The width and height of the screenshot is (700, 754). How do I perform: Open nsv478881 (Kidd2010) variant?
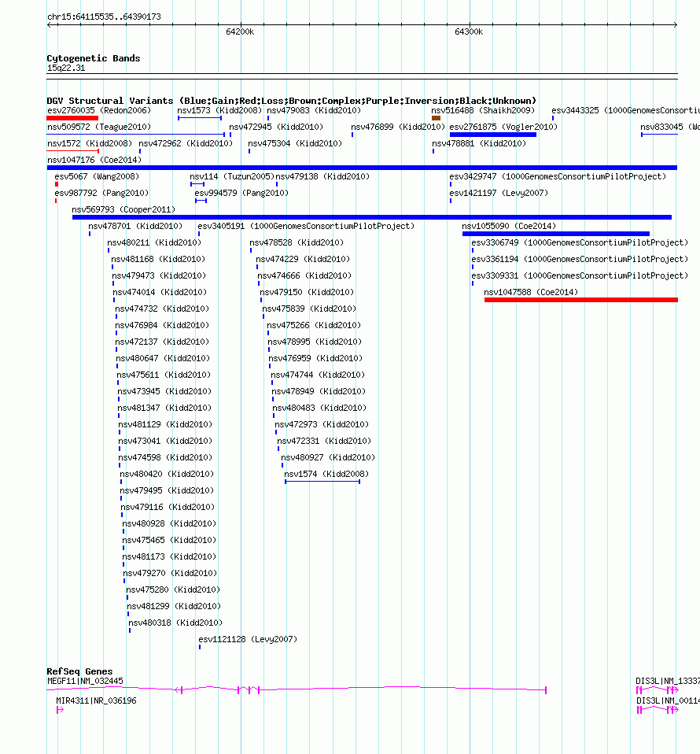coord(479,143)
